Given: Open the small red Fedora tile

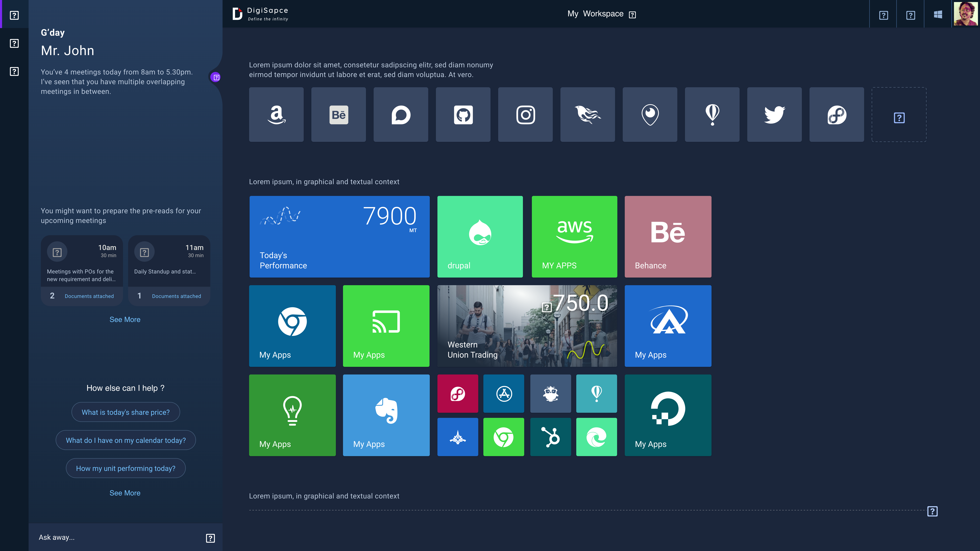Looking at the screenshot, I should click(458, 394).
